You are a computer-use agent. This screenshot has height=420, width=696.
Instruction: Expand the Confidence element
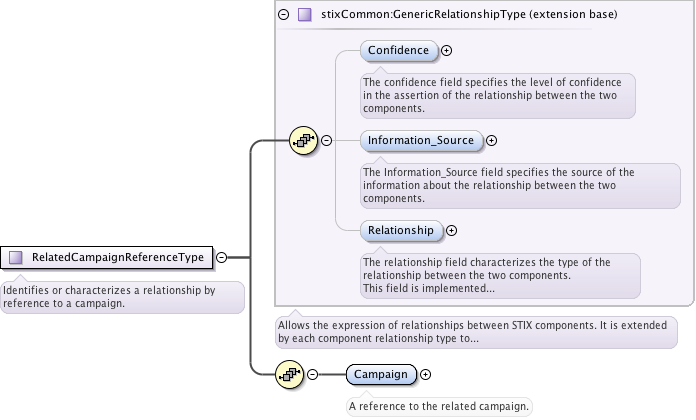[x=446, y=50]
